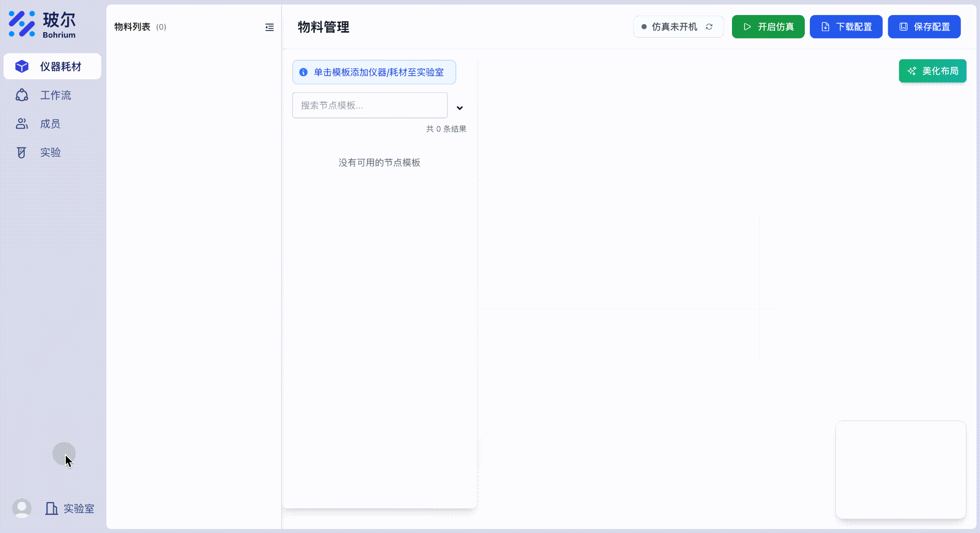
Task: Select the 仪器耗材 cube icon in sidebar
Action: click(22, 66)
